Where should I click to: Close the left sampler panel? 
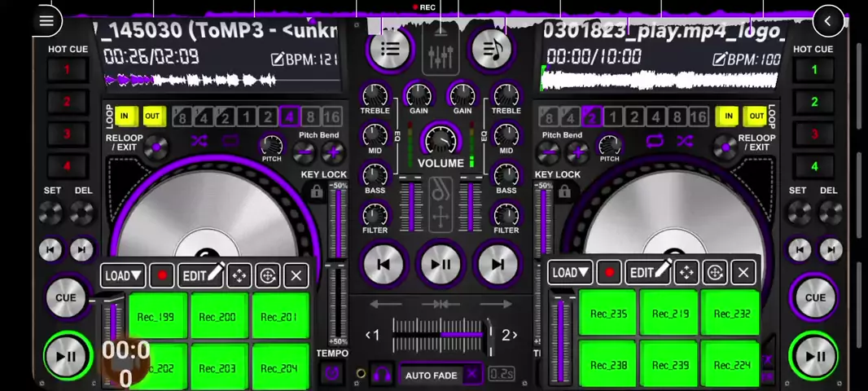pos(296,276)
